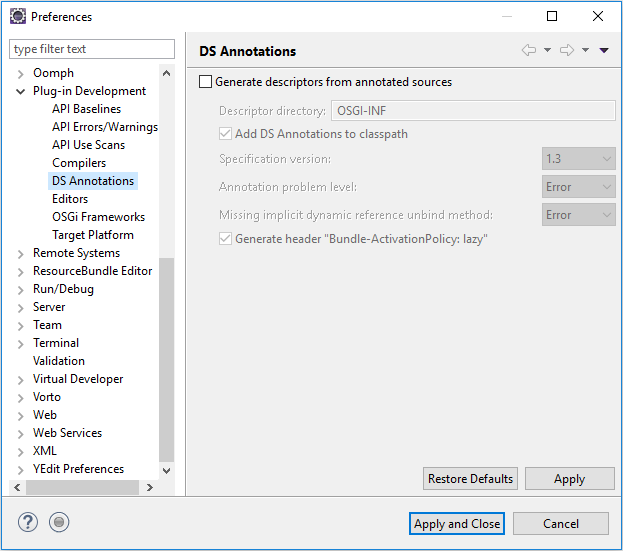Screen dimensions: 623x551
Task: Expand the Remote Systems node
Action: (x=21, y=254)
